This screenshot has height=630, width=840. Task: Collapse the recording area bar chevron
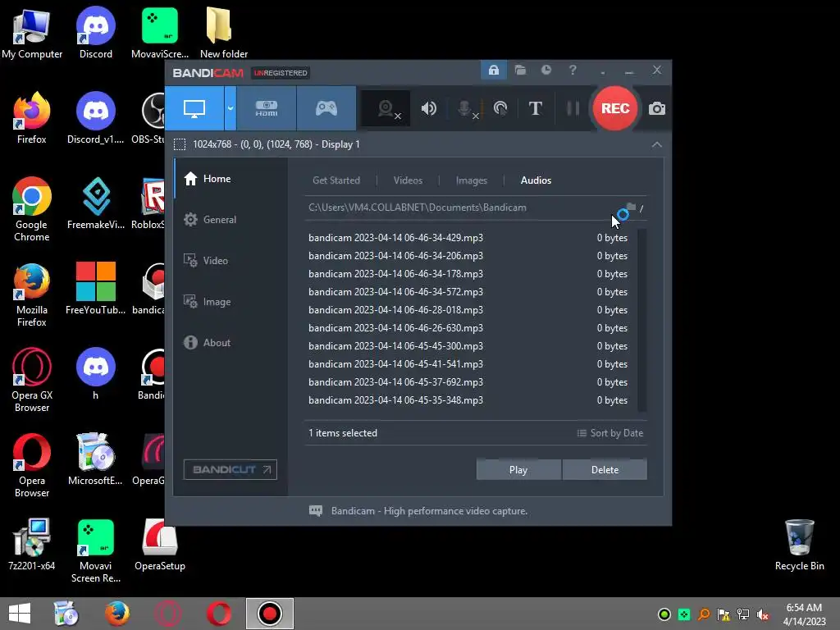[x=657, y=144]
